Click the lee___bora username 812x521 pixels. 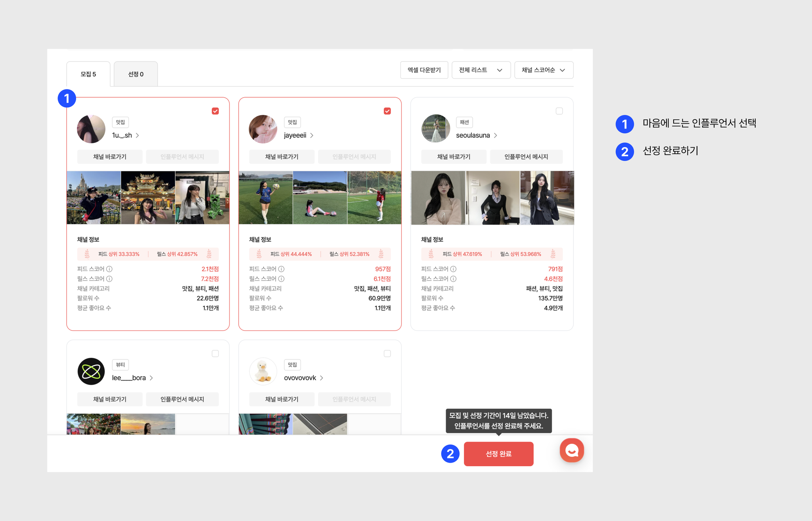tap(129, 378)
